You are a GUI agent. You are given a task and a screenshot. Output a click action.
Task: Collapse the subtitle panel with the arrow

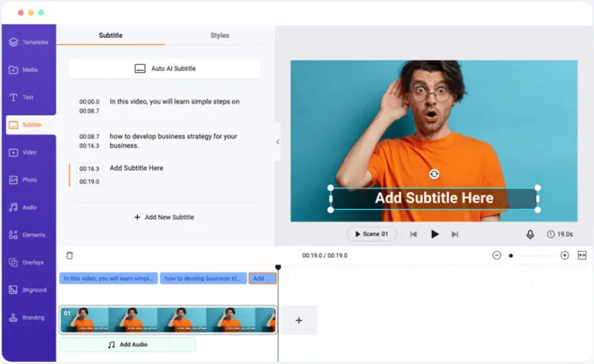pyautogui.click(x=278, y=142)
